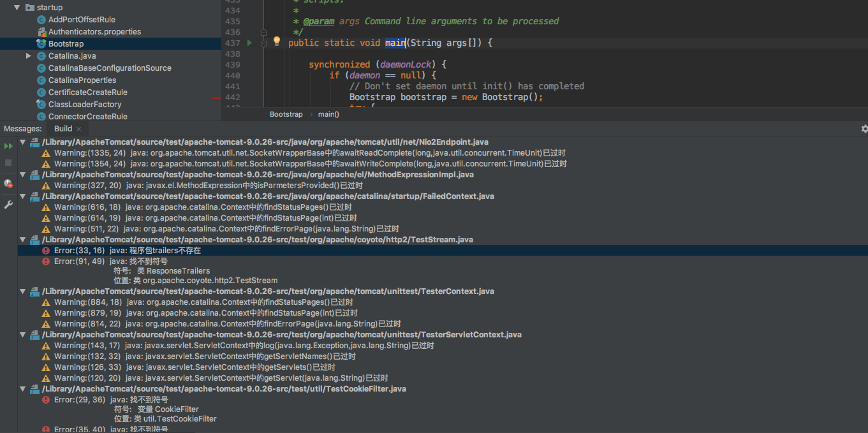This screenshot has width=868, height=433.
Task: Open the Messages panel gear settings
Action: pos(864,129)
